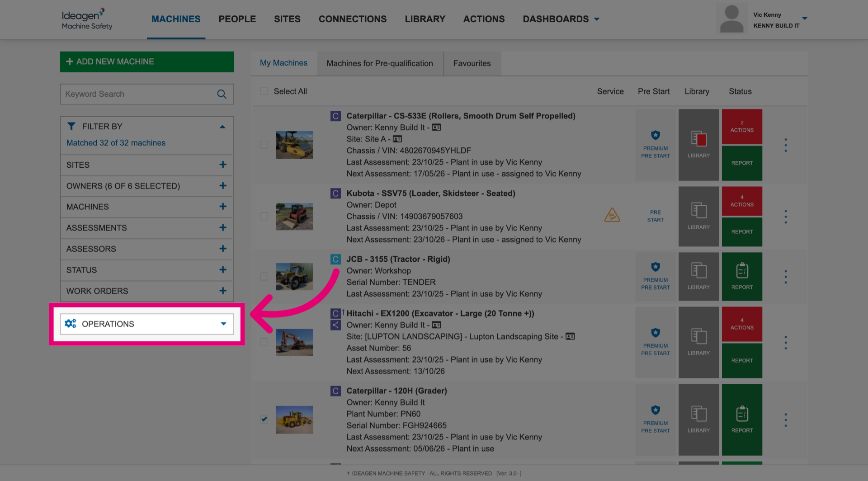Open the 4 Actions tile for Hitachi EX1200

click(x=742, y=324)
